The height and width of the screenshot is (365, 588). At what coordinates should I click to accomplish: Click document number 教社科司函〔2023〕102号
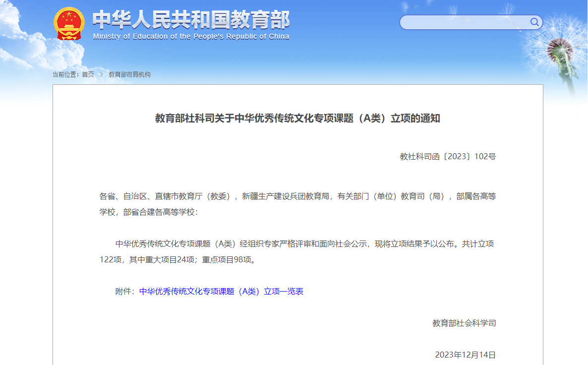pos(448,157)
